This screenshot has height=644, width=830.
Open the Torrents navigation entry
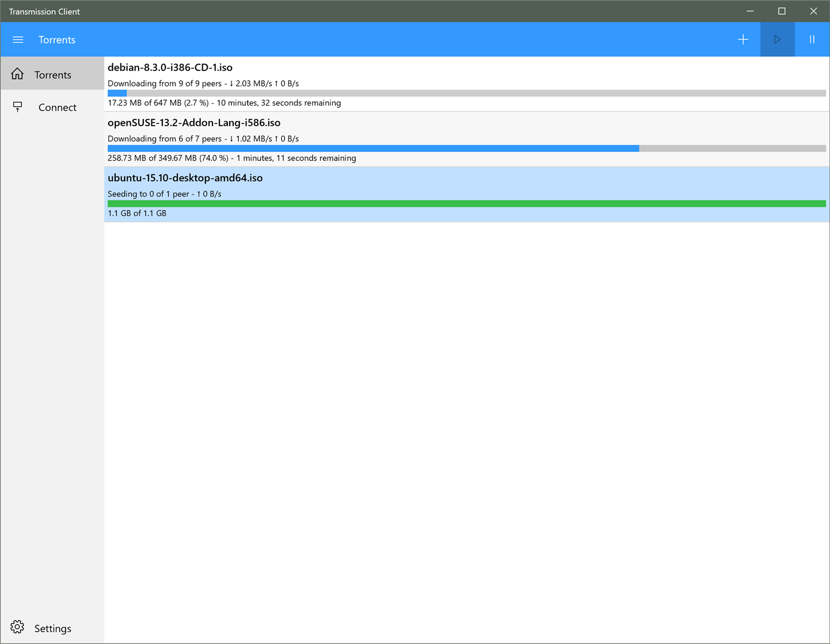tap(54, 74)
